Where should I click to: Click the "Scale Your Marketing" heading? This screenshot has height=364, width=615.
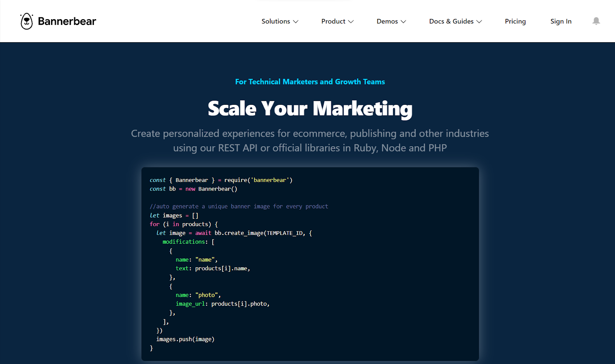[x=310, y=109]
